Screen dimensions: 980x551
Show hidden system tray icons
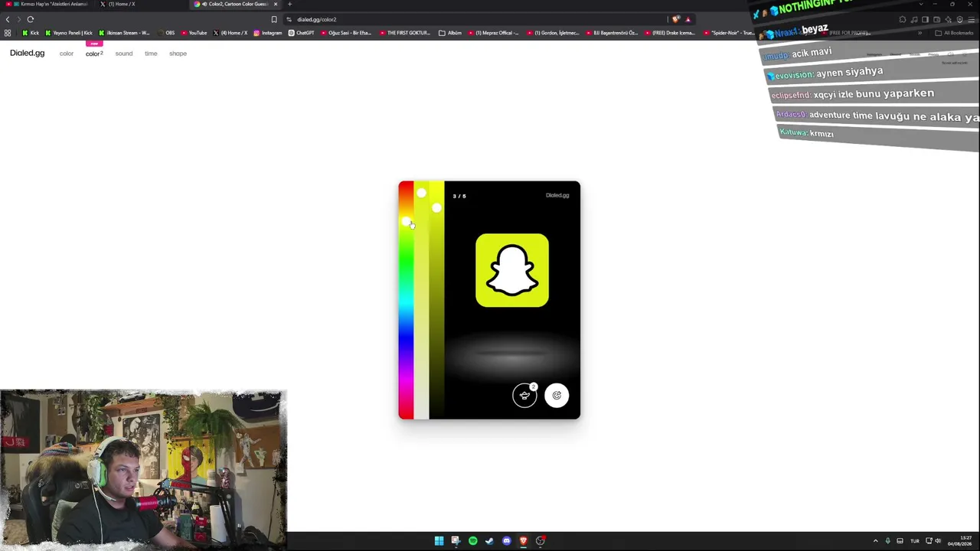(876, 541)
